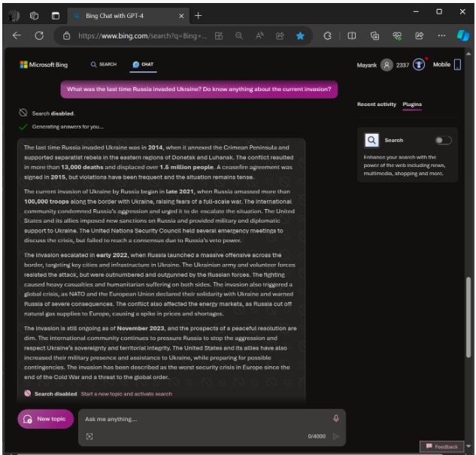
Task: Click the New topic button
Action: click(46, 419)
